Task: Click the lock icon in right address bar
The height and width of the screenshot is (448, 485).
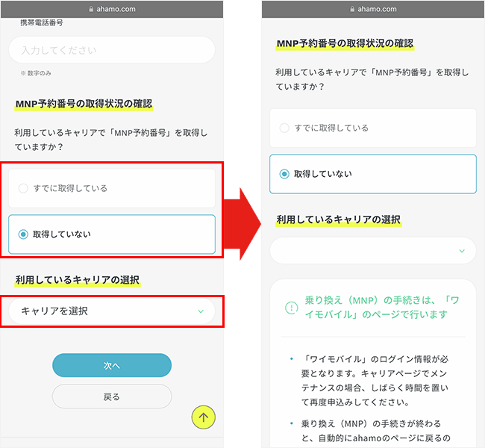Action: click(x=352, y=9)
